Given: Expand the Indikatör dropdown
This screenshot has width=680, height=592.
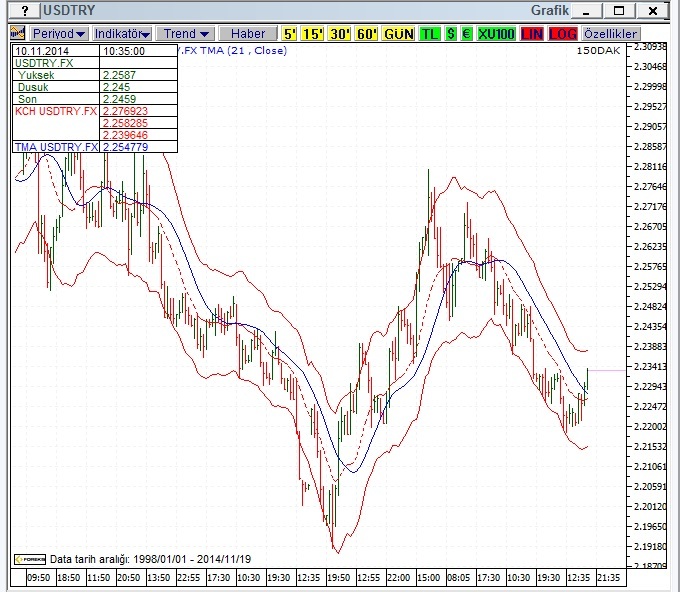Looking at the screenshot, I should [122, 33].
